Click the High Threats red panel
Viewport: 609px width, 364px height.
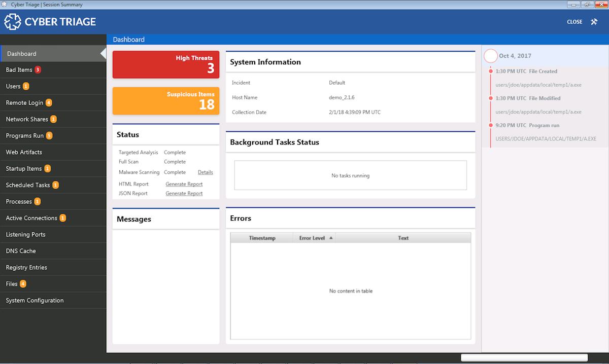pos(165,64)
